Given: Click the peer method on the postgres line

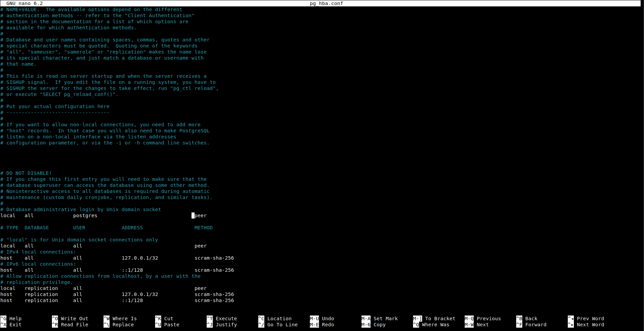Looking at the screenshot, I should (x=201, y=216).
